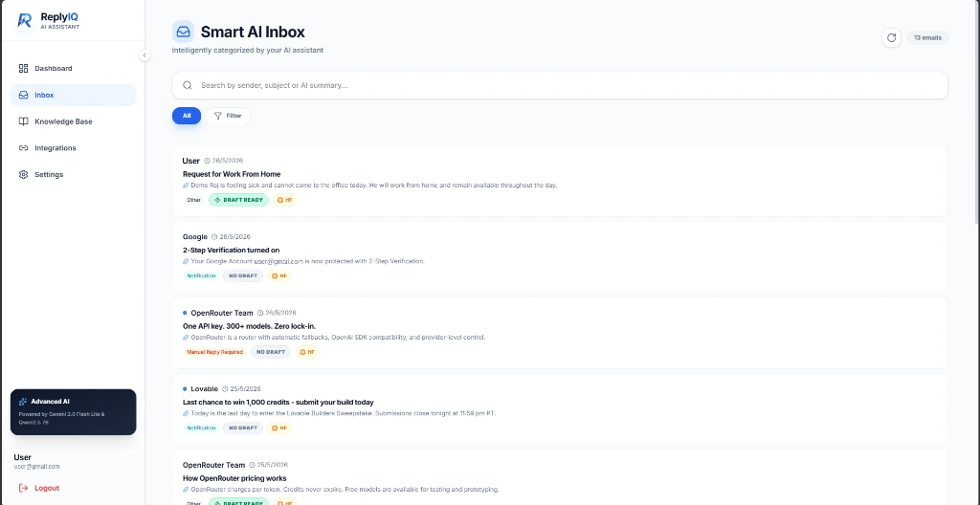Click the HF badge on Work From Home email
This screenshot has width=980, height=505.
[284, 200]
